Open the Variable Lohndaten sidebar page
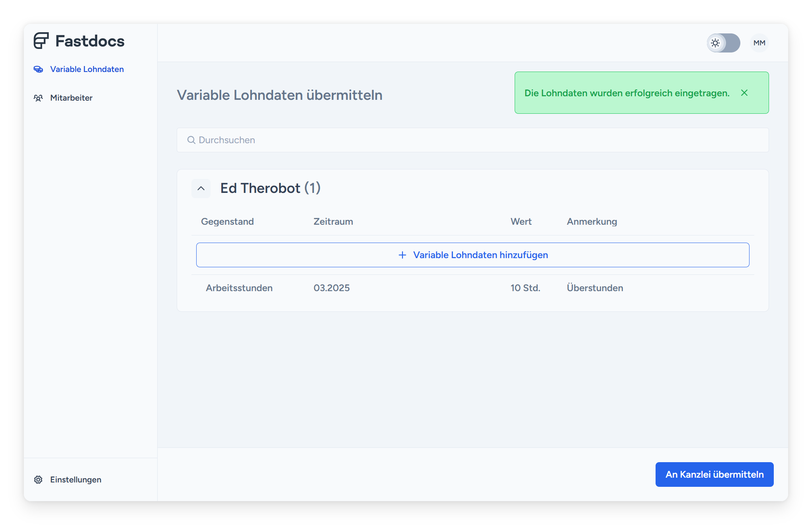Screen dimensions: 812x525 87,69
